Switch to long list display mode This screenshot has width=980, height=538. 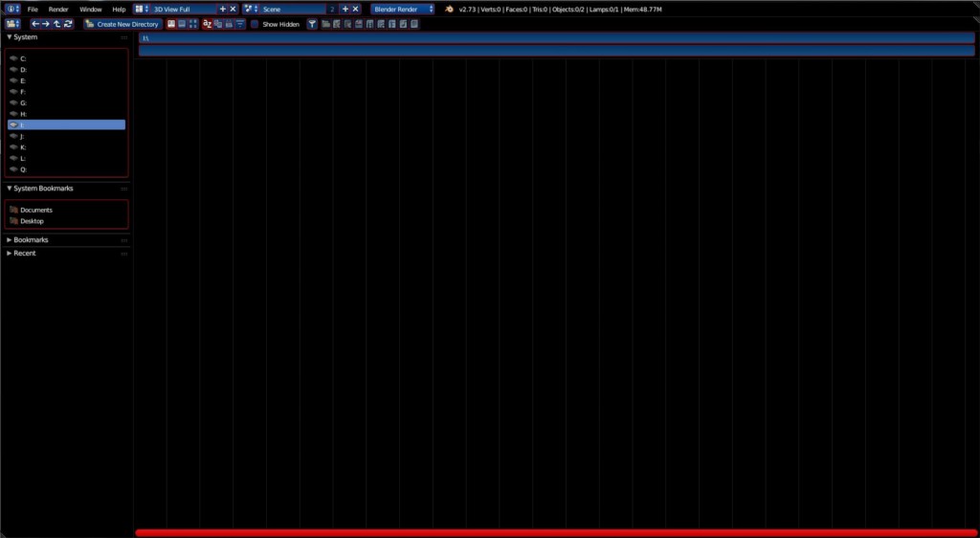pyautogui.click(x=182, y=24)
